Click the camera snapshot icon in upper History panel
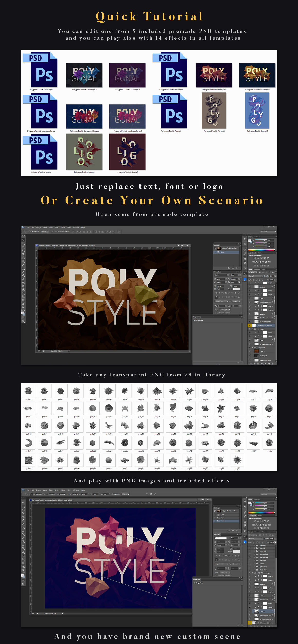The image size is (298, 644). pyautogui.click(x=233, y=268)
